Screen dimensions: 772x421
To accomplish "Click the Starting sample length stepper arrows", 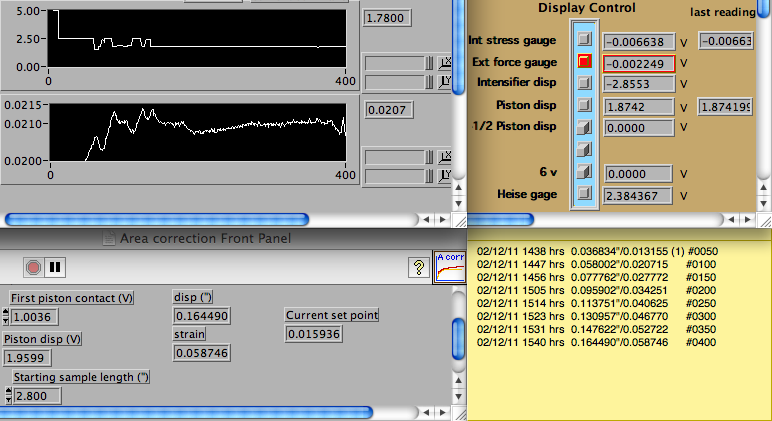I will pyautogui.click(x=6, y=395).
